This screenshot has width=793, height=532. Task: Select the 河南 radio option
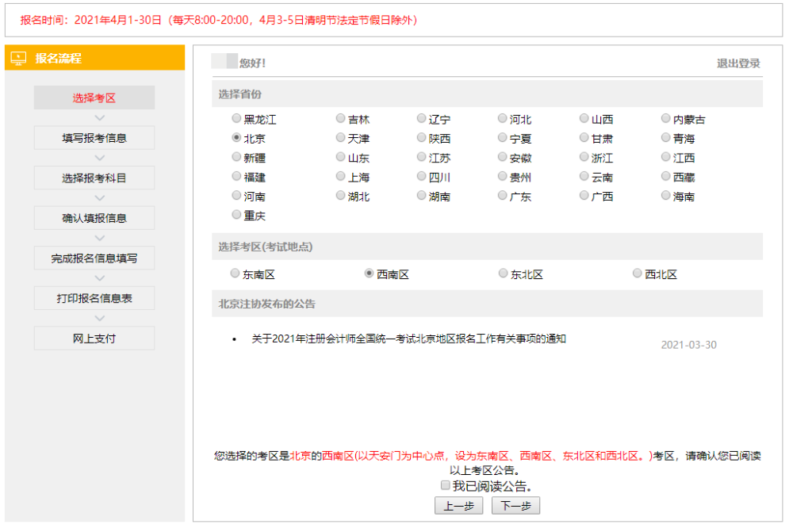tap(236, 195)
